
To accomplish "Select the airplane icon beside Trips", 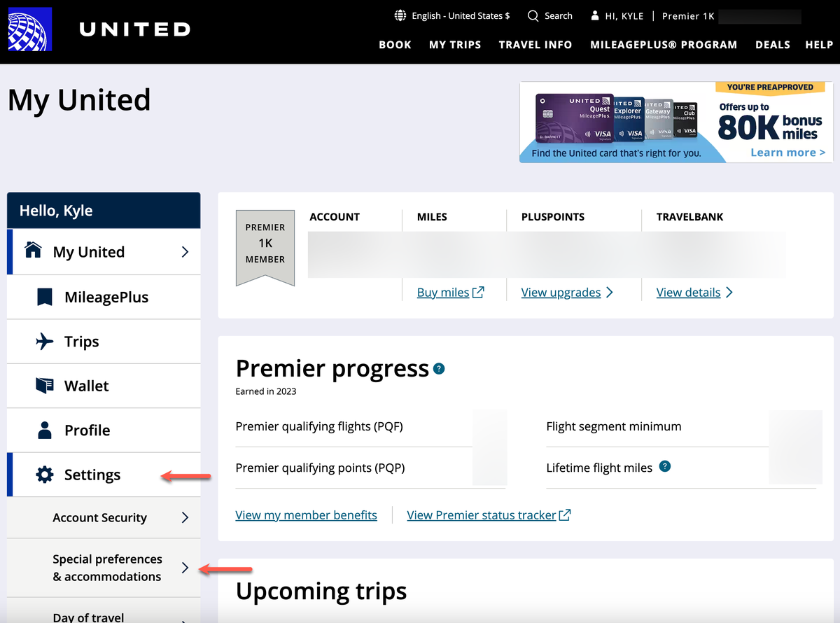I will 45,341.
